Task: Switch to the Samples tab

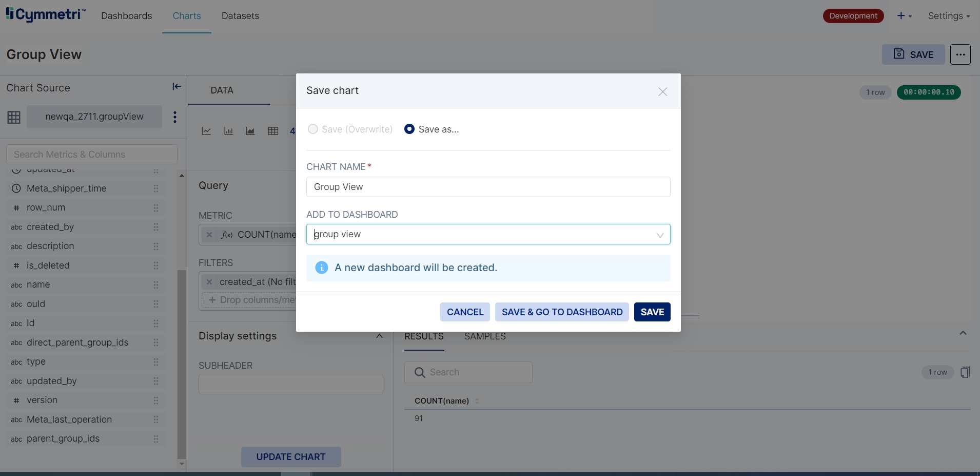Action: point(484,336)
